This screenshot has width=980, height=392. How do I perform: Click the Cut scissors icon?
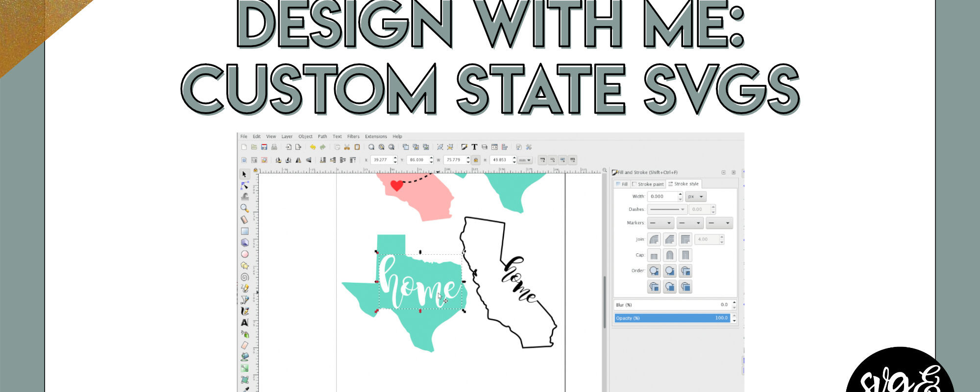(x=347, y=147)
